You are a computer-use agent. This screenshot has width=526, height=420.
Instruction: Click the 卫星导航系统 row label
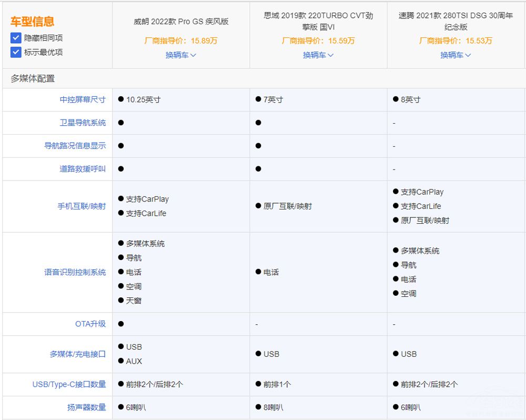click(83, 123)
